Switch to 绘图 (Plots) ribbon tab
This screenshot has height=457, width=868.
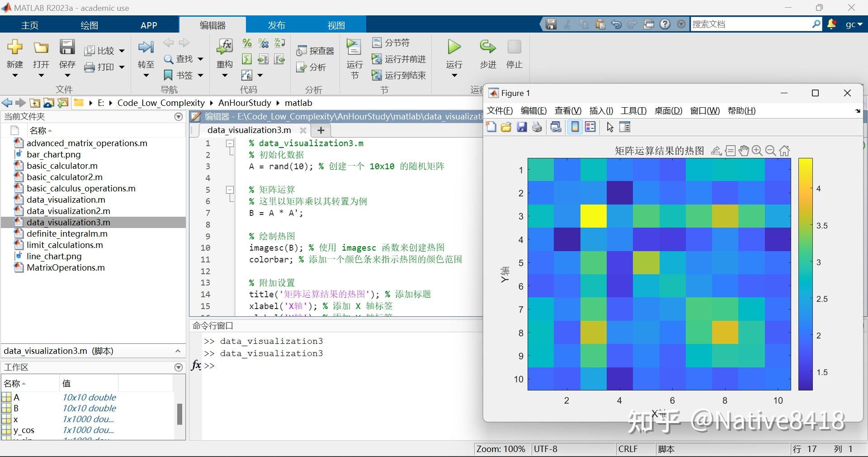89,25
